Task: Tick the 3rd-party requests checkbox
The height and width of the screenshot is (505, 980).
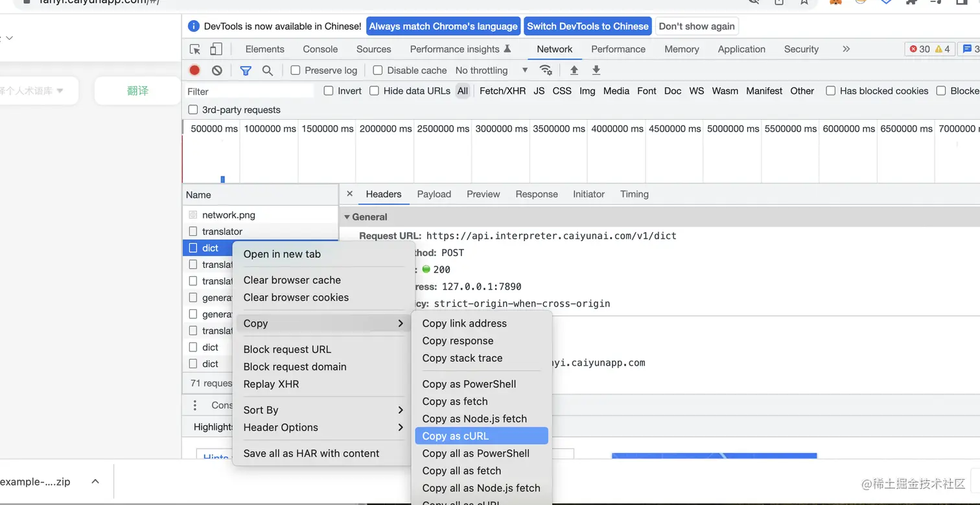Action: [x=193, y=110]
